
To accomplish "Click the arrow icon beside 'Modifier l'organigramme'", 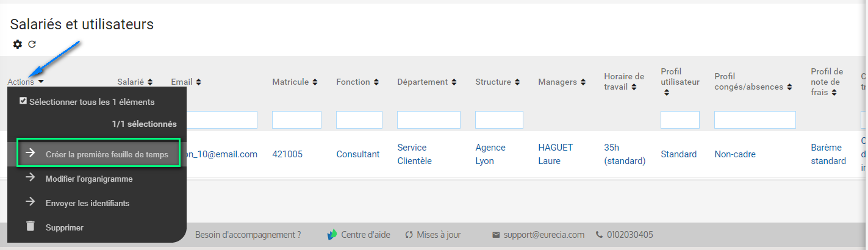I will (x=30, y=178).
